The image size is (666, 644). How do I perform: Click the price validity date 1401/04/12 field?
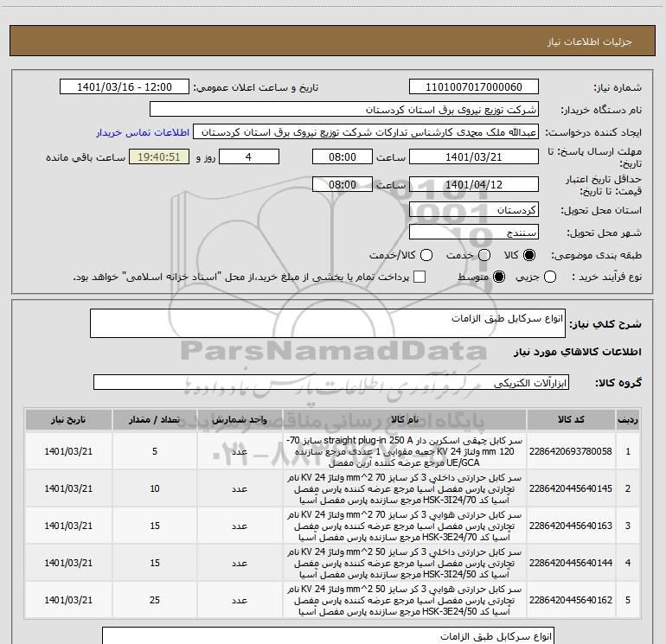pyautogui.click(x=474, y=184)
